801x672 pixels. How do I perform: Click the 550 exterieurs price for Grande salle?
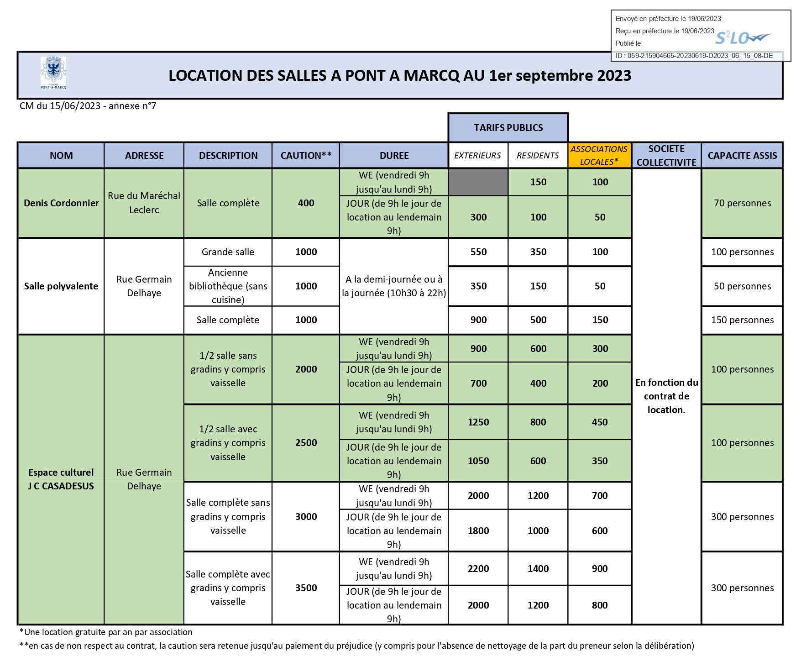tap(478, 252)
